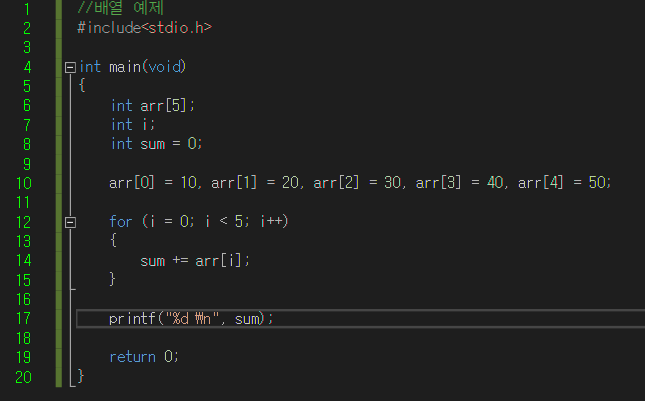This screenshot has width=647, height=403.
Task: Click the 'sum += arr[i];' statement
Action: (195, 261)
